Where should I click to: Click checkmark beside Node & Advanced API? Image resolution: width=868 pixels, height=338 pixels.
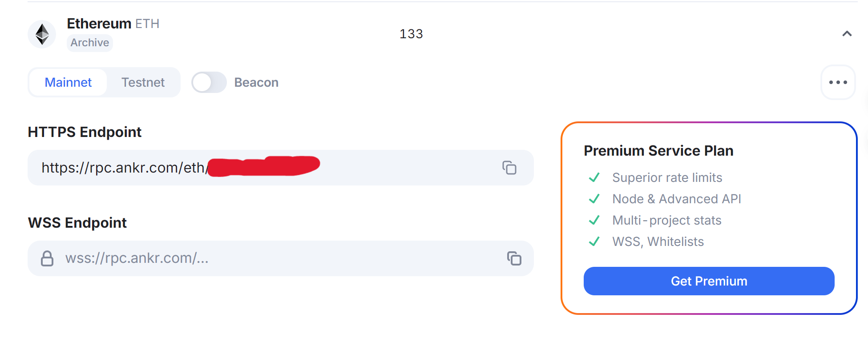pyautogui.click(x=594, y=199)
